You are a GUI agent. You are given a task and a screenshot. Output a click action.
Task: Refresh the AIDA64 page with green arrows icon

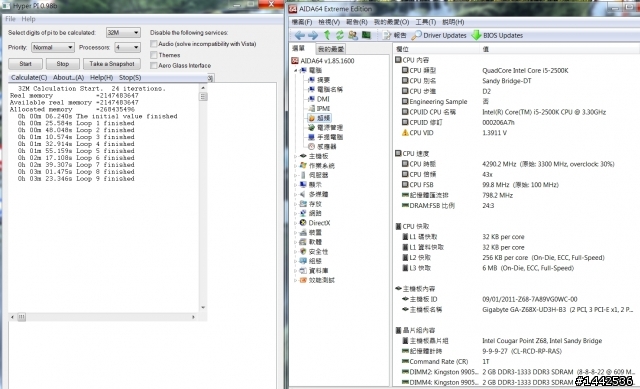(x=340, y=36)
